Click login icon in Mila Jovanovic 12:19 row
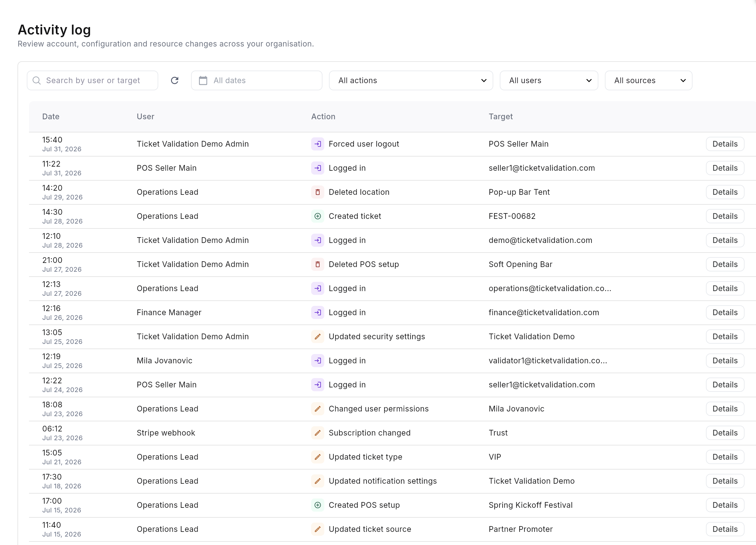 (318, 361)
